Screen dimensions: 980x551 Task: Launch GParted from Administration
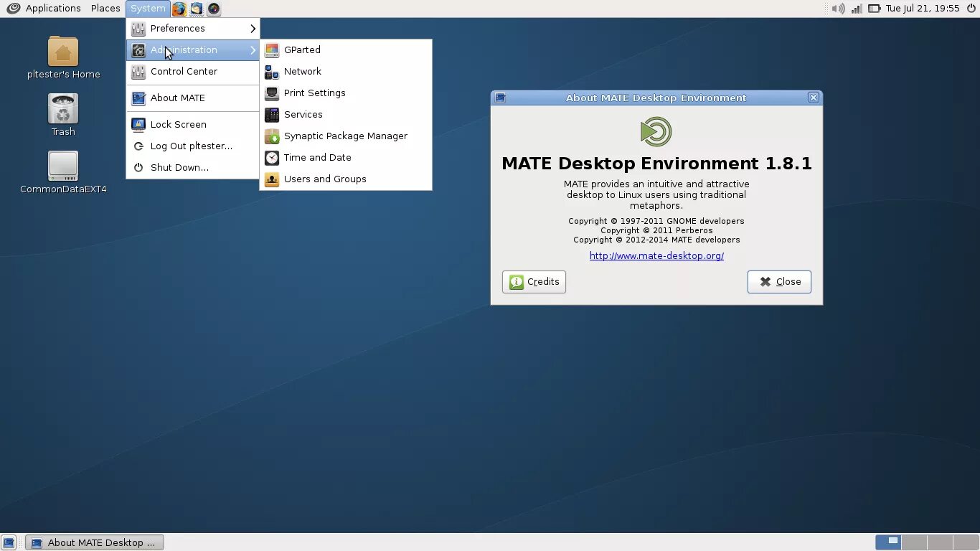[346, 50]
